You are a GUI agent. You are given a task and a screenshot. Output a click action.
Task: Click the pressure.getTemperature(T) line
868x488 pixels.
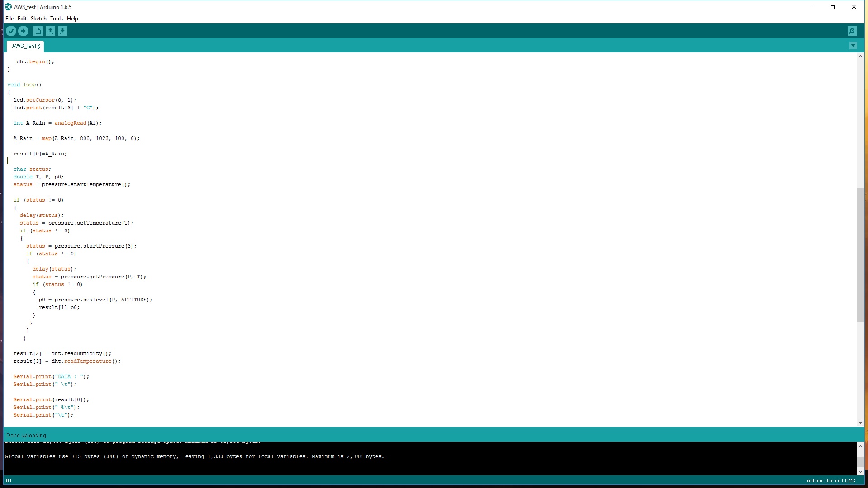coord(76,223)
